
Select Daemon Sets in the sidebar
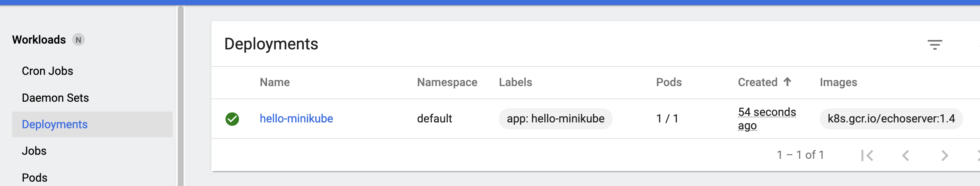(55, 98)
